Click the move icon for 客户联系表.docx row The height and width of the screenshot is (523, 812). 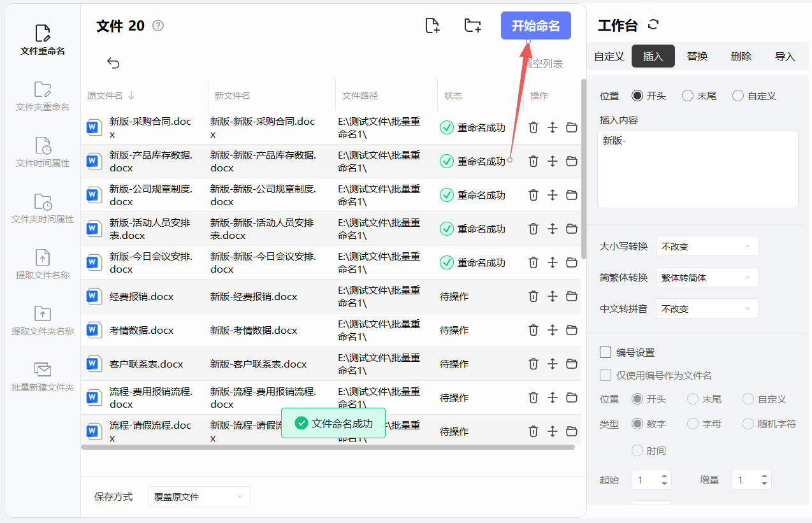point(553,364)
